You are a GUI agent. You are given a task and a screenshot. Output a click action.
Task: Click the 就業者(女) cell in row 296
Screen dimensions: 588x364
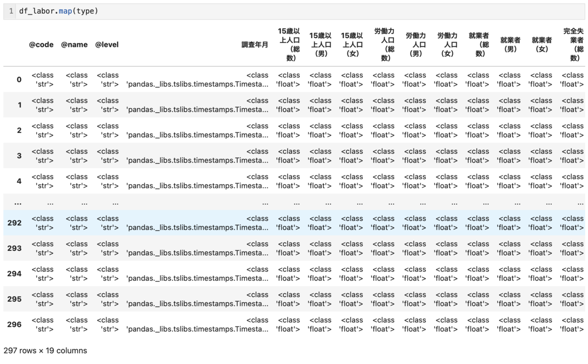541,325
